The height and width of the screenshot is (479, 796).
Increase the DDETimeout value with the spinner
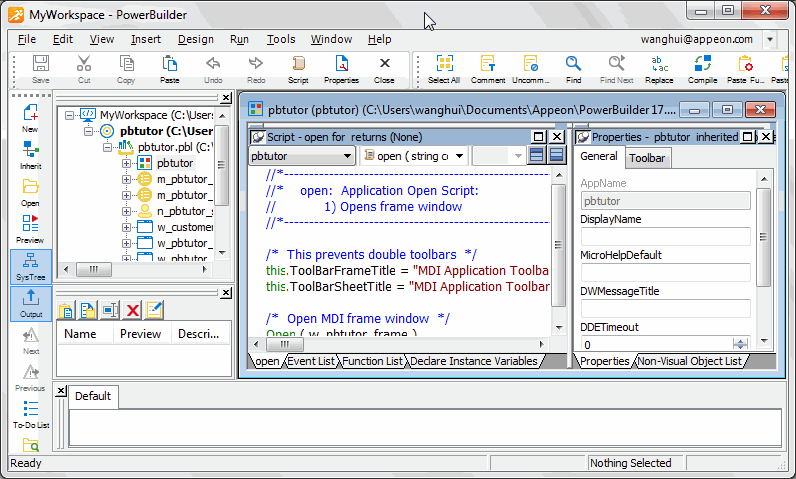pyautogui.click(x=738, y=340)
